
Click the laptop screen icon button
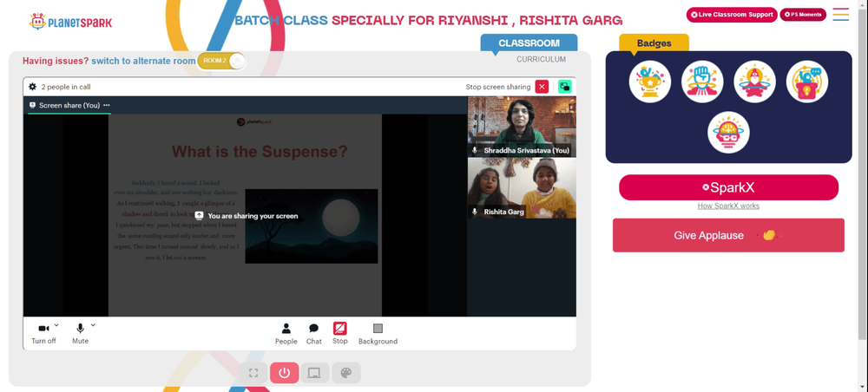[314, 373]
